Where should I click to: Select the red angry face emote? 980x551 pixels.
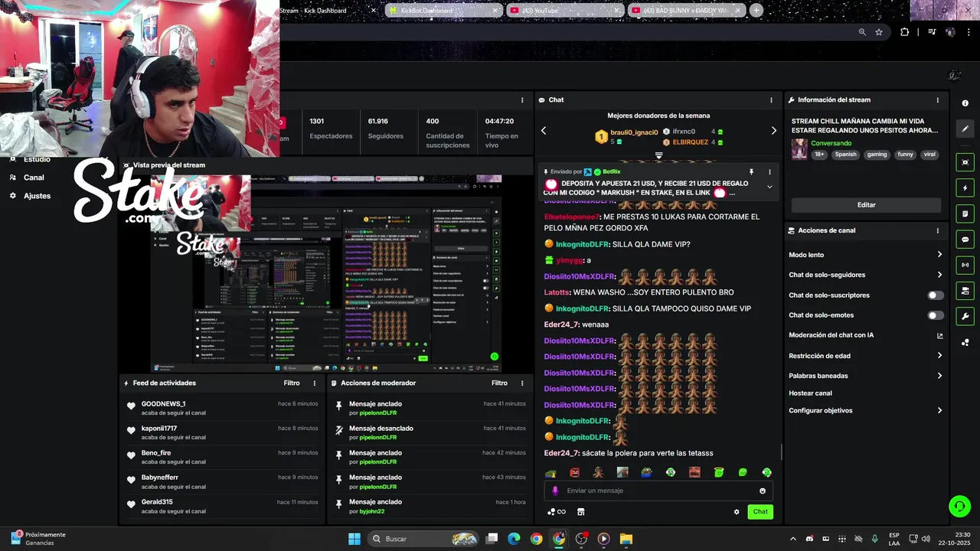pos(575,472)
